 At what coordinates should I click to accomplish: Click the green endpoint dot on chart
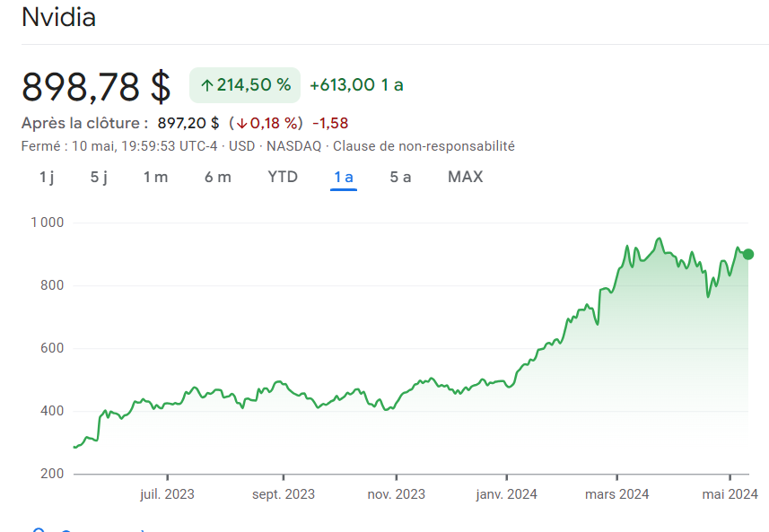(x=748, y=254)
